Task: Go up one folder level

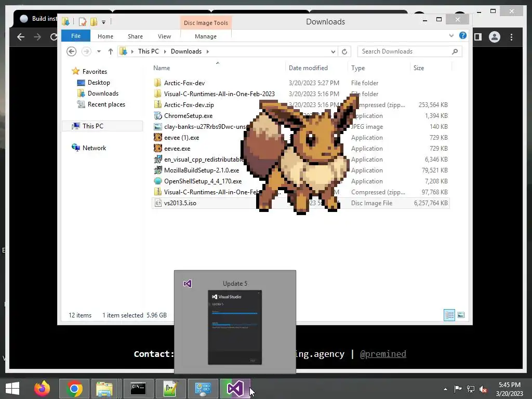Action: 111,51
